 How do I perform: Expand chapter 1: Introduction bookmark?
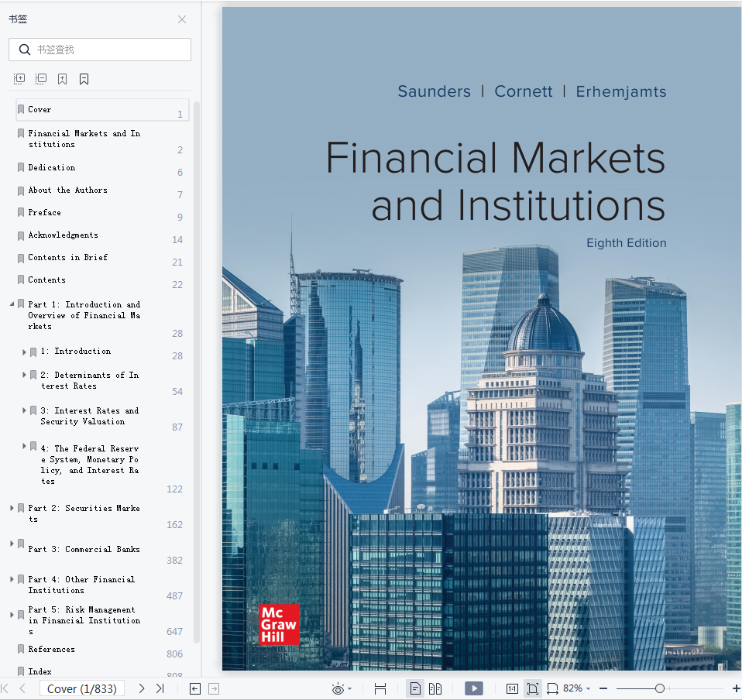pyautogui.click(x=24, y=352)
